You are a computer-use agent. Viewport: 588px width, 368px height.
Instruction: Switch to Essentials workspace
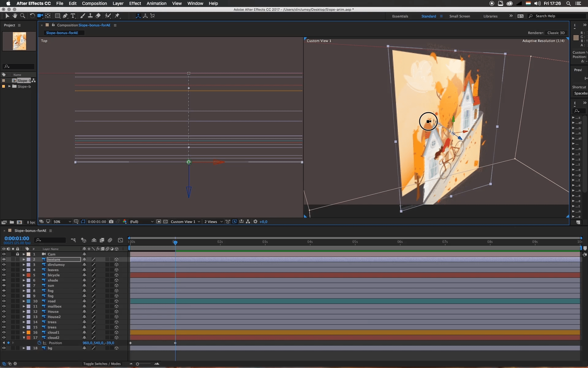click(400, 16)
